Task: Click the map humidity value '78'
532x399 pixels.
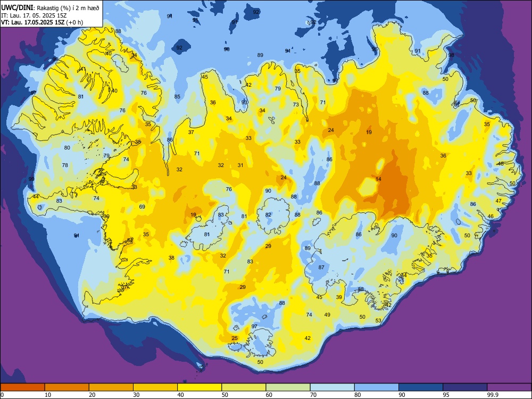Action: point(65,165)
